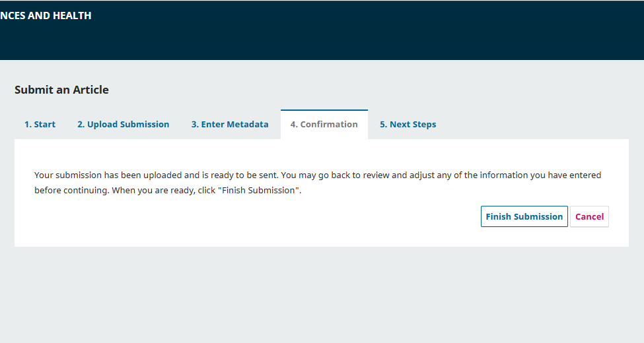The image size is (644, 343).
Task: Click the empty grey area below the panel
Action: [x=317, y=297]
